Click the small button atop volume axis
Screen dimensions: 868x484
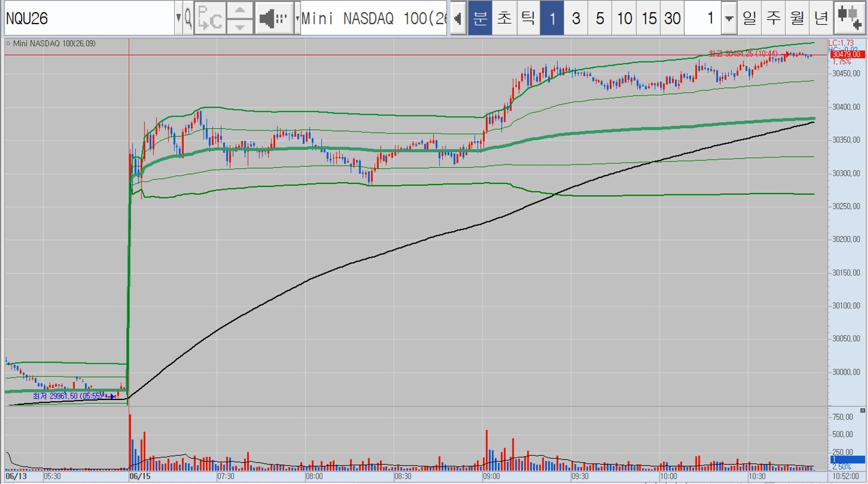coord(863,410)
